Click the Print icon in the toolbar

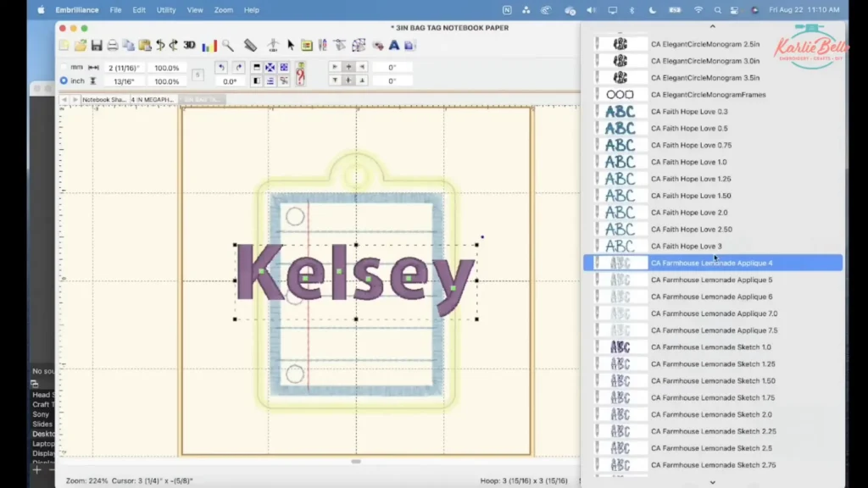point(113,45)
